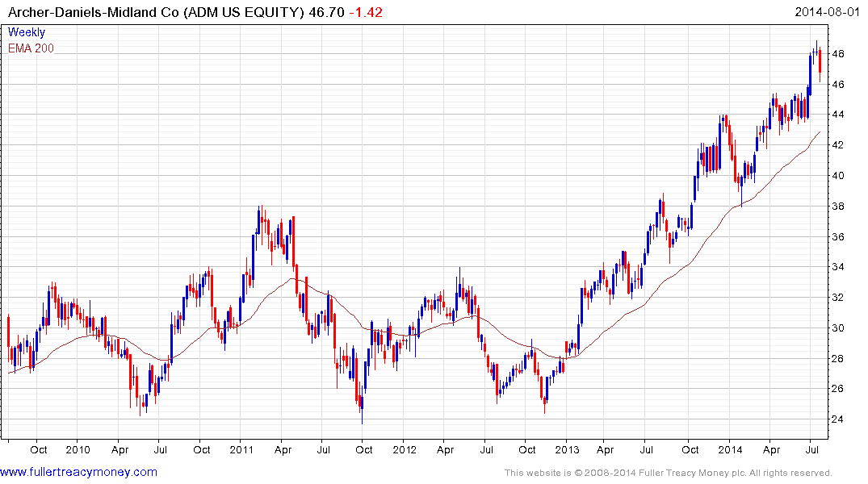This screenshot has width=868, height=484.
Task: Open the www.fullertreacymoney.com link
Action: click(x=78, y=472)
